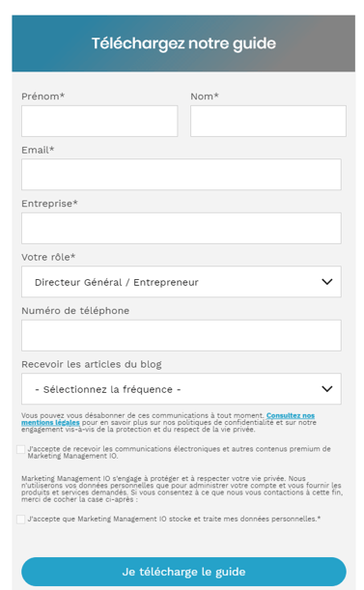Click the 'Téléchargez notre guide' header banner
The height and width of the screenshot is (590, 364).
(x=183, y=43)
